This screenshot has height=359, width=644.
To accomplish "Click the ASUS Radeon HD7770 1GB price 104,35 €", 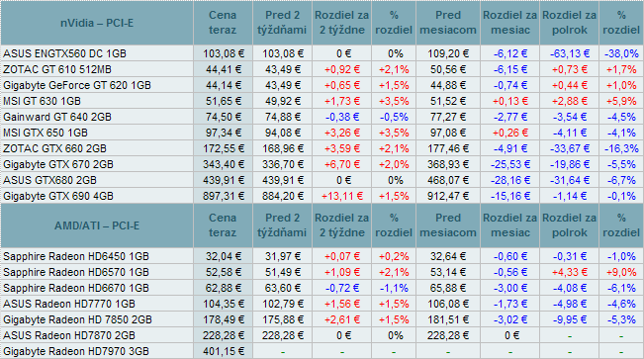I will point(224,304).
